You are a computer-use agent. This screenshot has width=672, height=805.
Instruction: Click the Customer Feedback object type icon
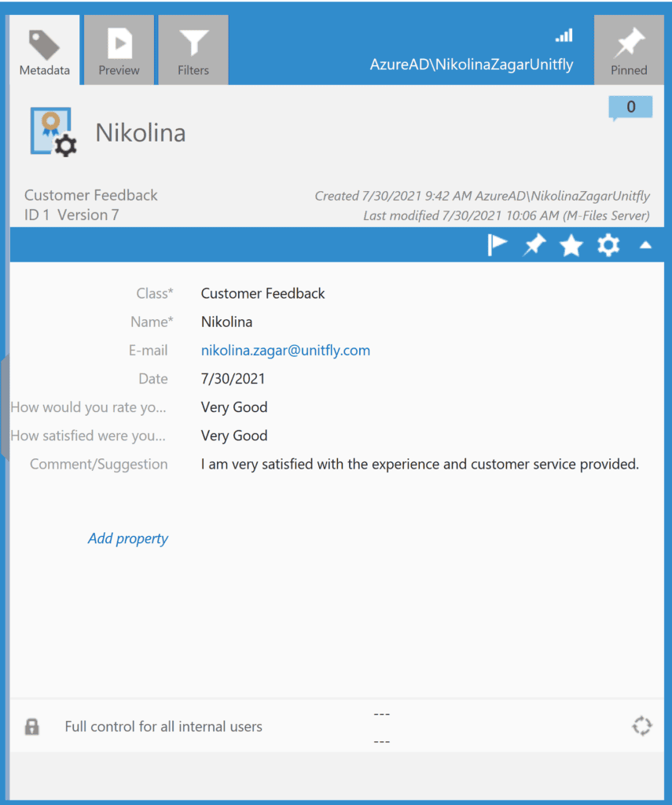[x=53, y=132]
